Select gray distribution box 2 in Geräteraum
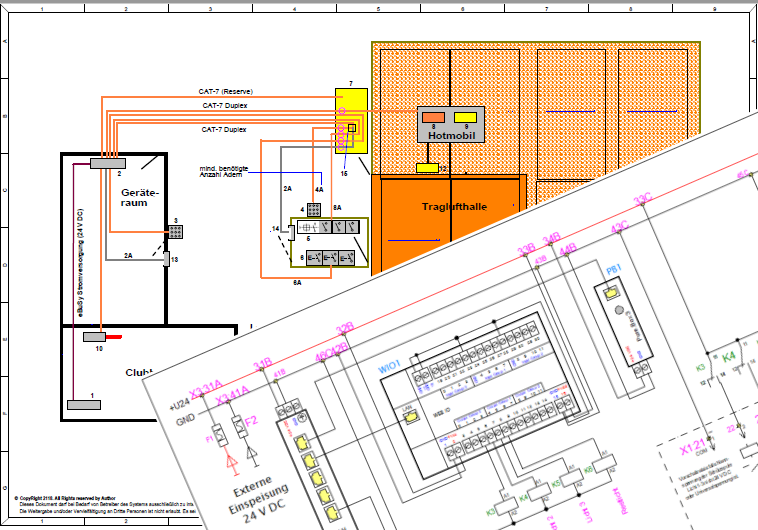Viewport: 758px width, 530px height. 105,162
